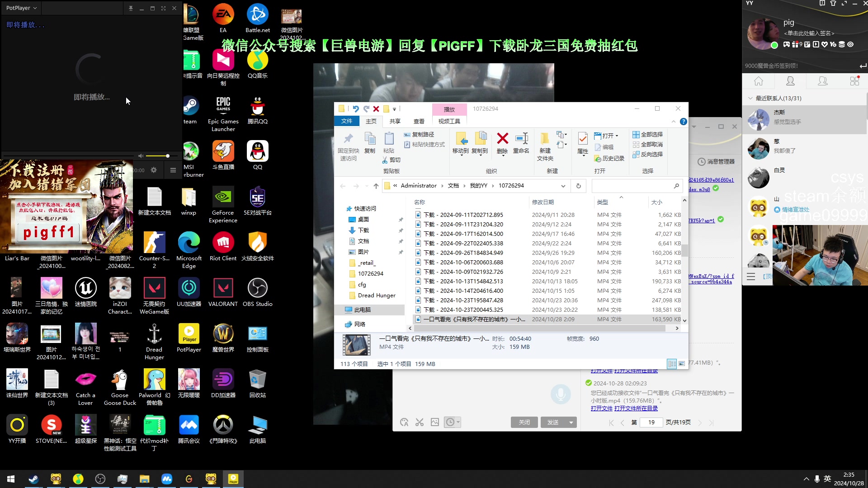Viewport: 868px width, 488px height.
Task: Click Copy icon in Explorer ribbon
Action: click(x=370, y=143)
